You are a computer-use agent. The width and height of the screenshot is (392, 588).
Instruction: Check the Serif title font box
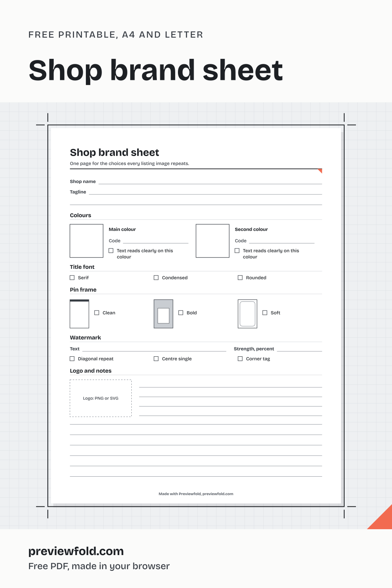tap(72, 278)
